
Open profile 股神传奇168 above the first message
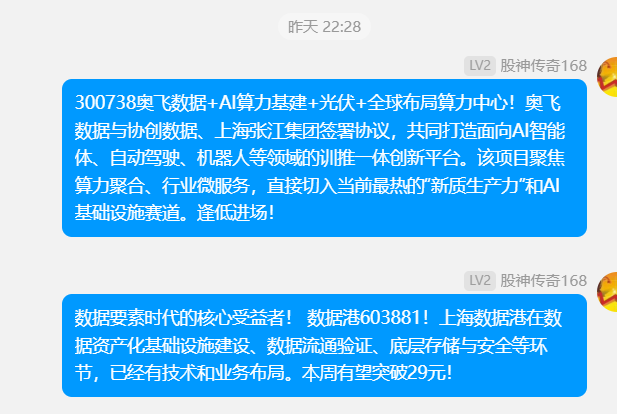[543, 66]
